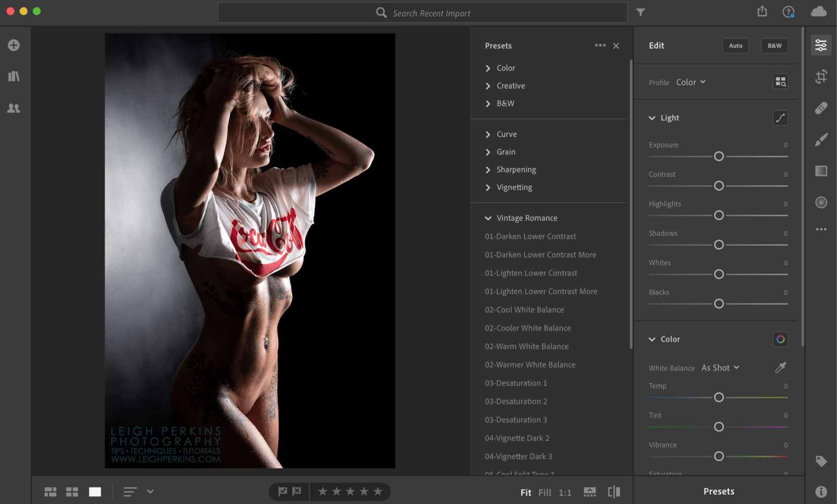Apply 01-Darken Lower Contrast preset
The image size is (837, 504).
[x=530, y=236]
